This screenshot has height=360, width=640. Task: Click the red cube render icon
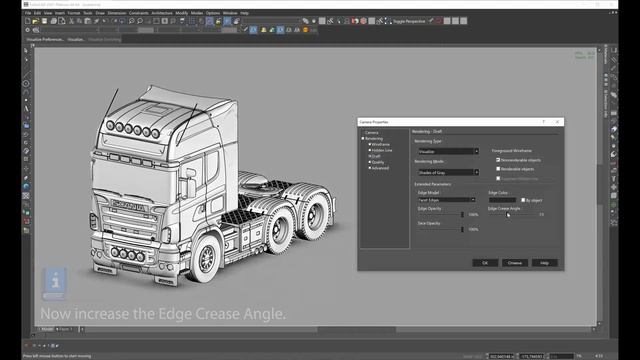point(363,21)
